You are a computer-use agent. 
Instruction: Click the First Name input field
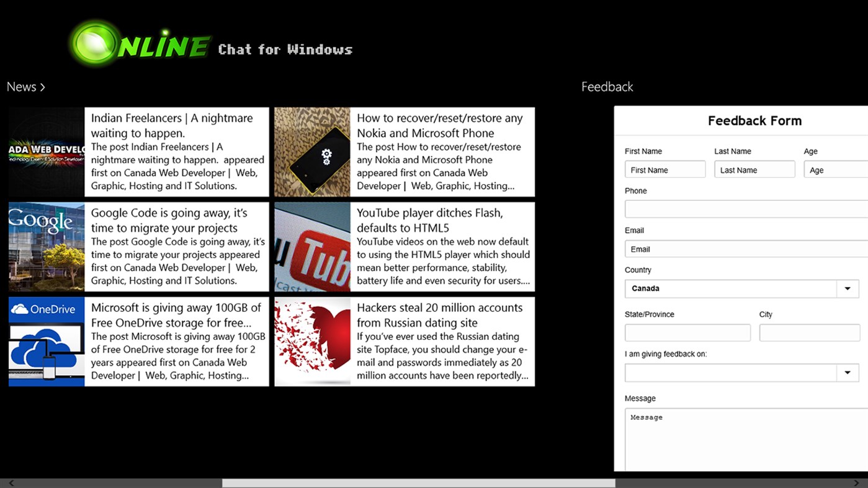click(x=664, y=169)
